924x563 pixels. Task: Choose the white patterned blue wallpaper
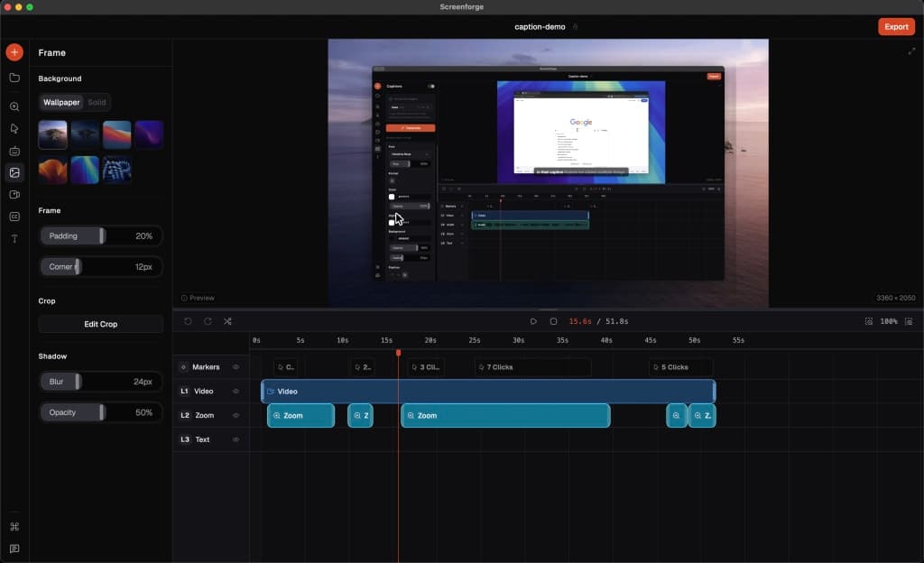click(116, 170)
